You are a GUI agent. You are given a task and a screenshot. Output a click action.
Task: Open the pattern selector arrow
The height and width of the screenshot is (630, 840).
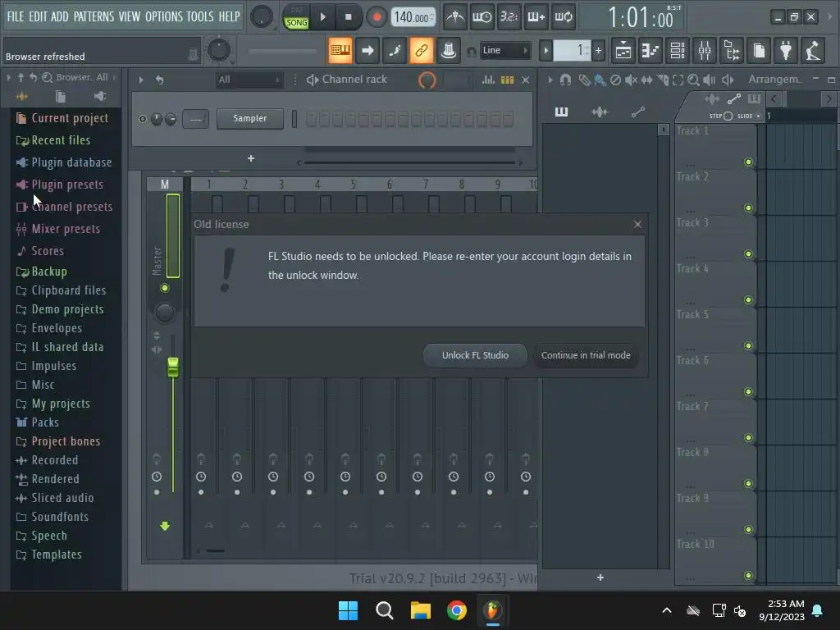[546, 51]
